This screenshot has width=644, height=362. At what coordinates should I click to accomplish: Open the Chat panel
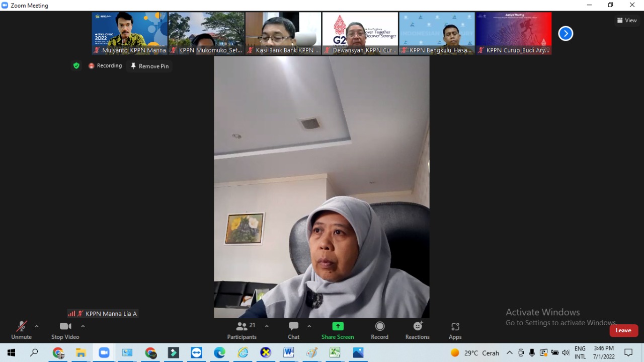coord(294,330)
